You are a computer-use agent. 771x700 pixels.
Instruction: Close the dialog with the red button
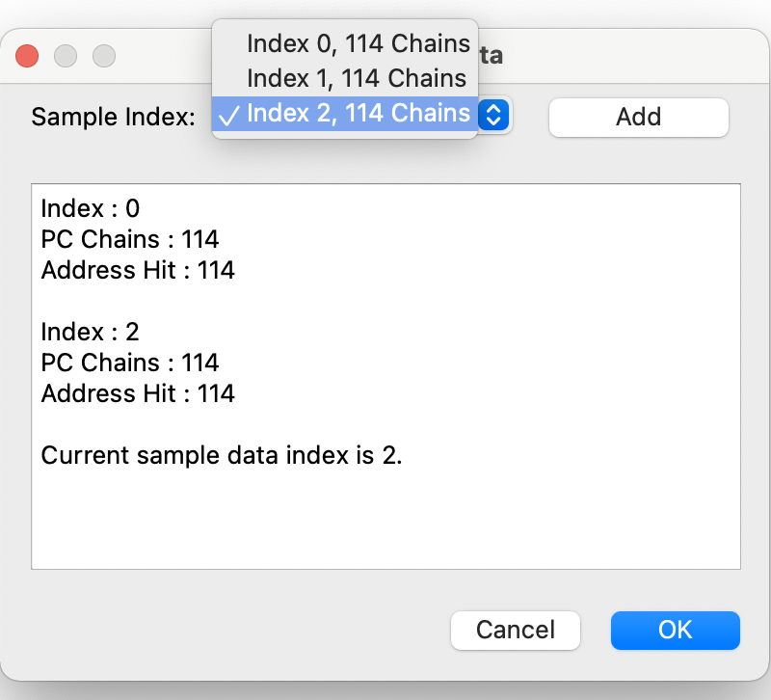tap(27, 56)
